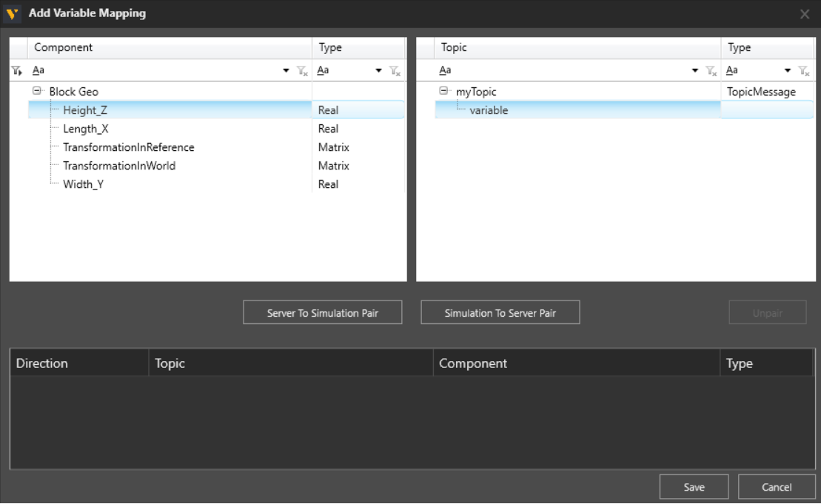
Task: Click the Server To Simulation Pair button
Action: pos(322,313)
